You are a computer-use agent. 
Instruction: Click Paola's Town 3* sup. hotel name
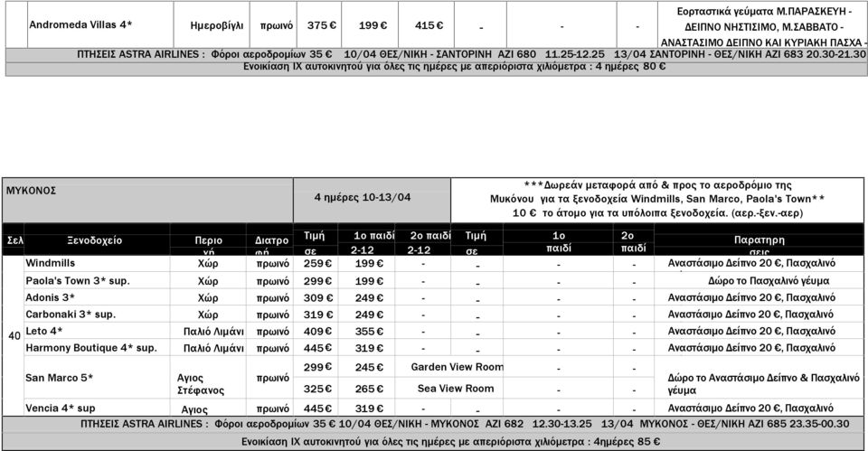click(78, 280)
